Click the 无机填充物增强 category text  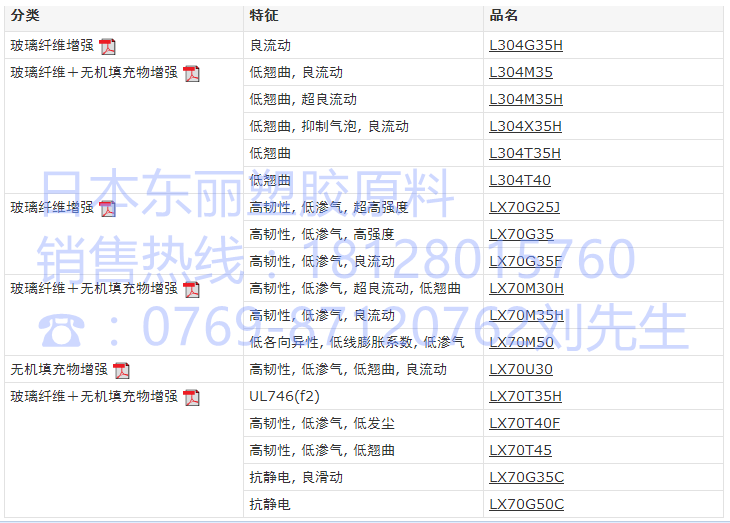59,369
